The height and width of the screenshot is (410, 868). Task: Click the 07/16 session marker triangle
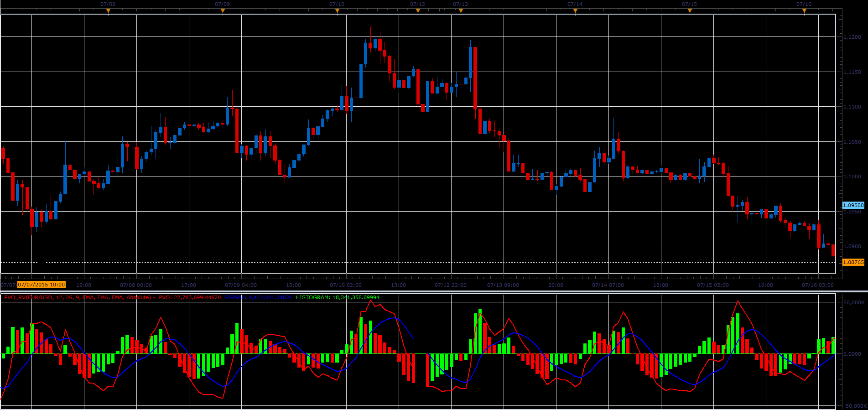pos(804,12)
